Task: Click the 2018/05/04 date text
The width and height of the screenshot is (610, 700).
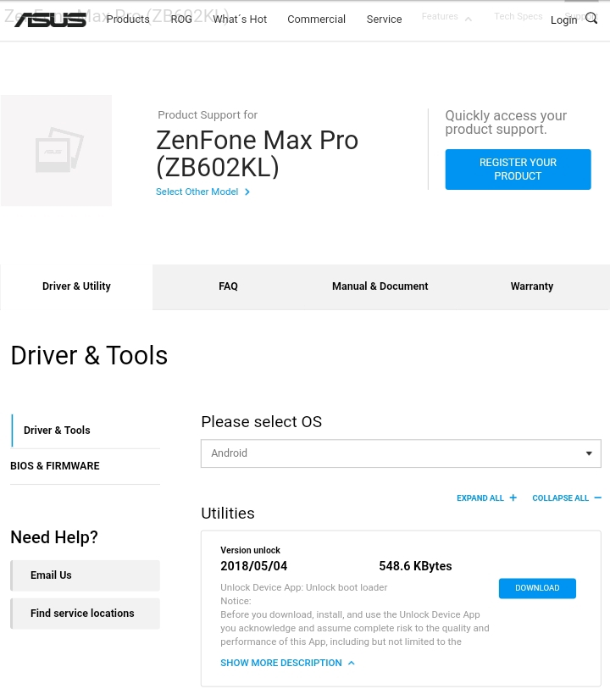Action: [x=254, y=566]
